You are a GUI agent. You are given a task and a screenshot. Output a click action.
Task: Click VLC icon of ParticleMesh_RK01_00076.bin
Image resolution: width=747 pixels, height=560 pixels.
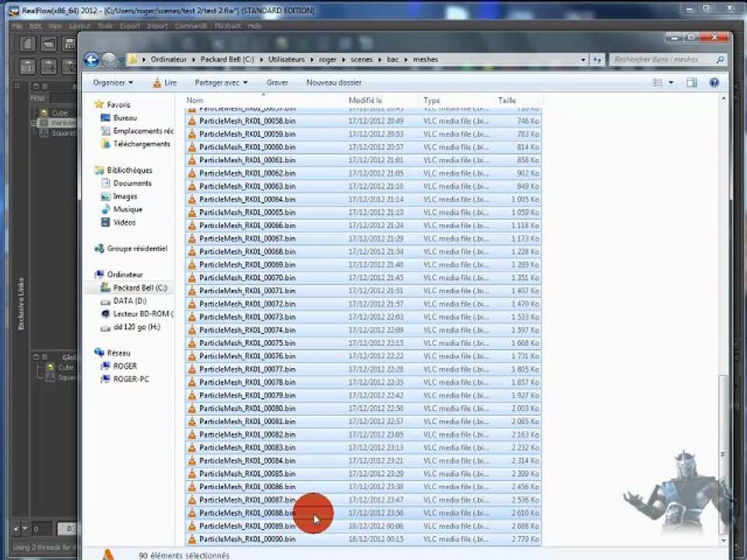(x=191, y=355)
